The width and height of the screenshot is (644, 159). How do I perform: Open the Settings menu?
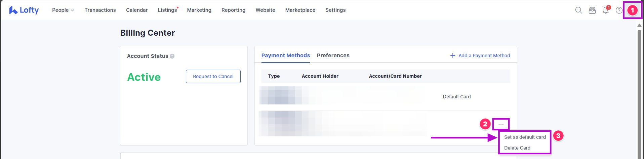click(x=335, y=10)
